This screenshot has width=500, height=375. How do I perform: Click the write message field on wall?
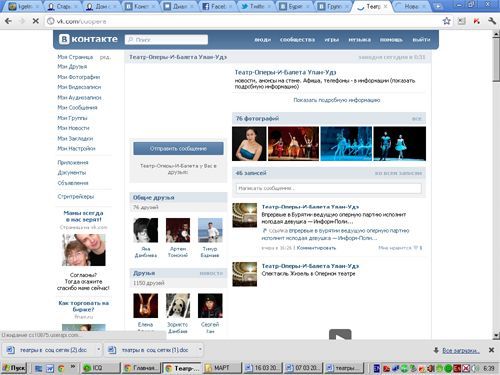[x=328, y=188]
